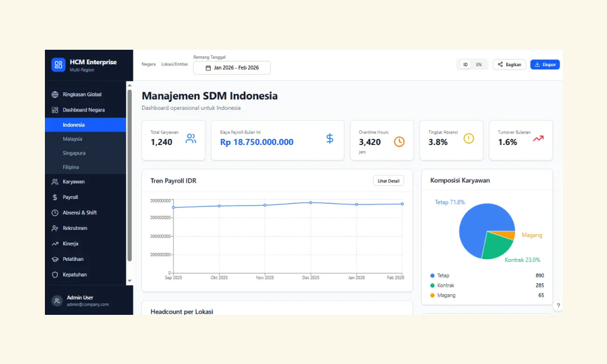The height and width of the screenshot is (364, 607).
Task: Go to Absensi & Shift
Action: coord(86,213)
